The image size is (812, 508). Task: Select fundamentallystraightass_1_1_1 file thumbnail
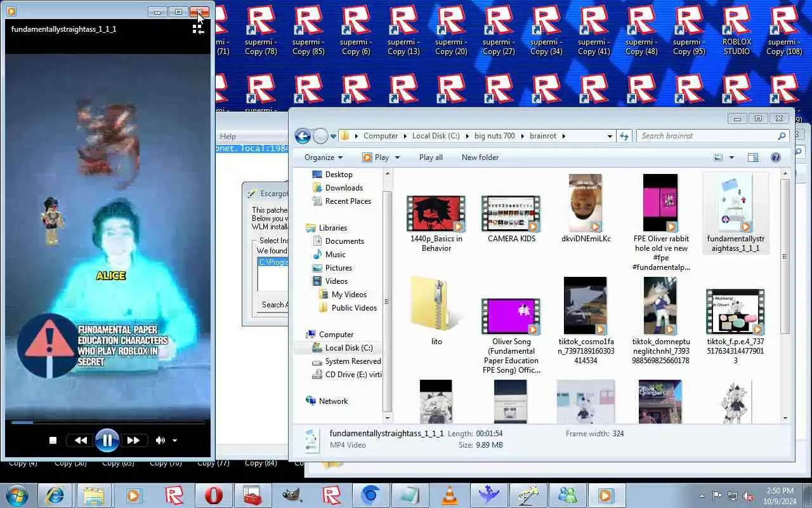[x=735, y=203]
